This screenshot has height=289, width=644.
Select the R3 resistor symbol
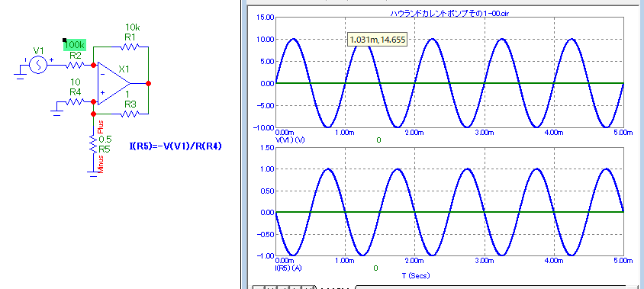(x=130, y=114)
